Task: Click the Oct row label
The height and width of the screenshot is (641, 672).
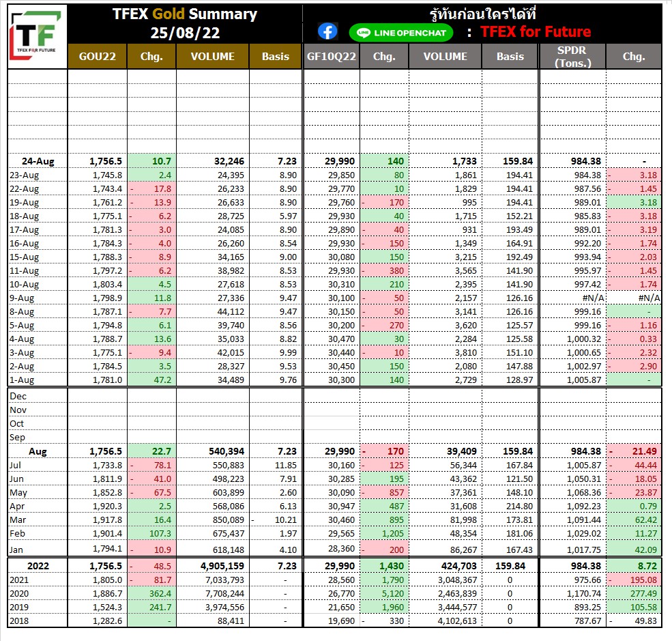Action: pos(16,424)
